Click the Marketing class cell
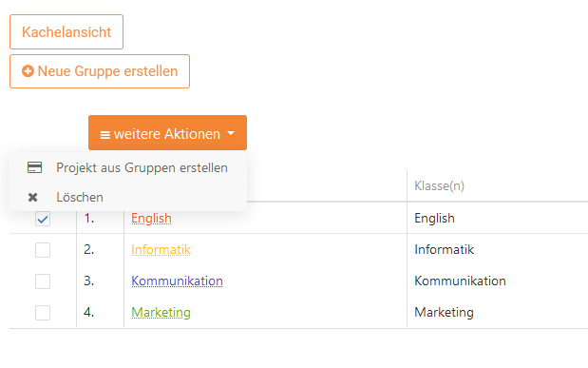 [444, 313]
